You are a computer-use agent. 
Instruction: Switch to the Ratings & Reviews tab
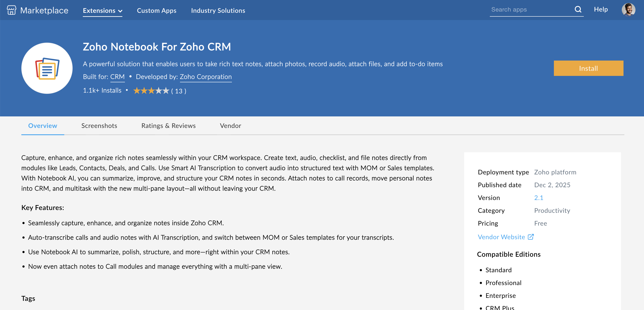[168, 126]
